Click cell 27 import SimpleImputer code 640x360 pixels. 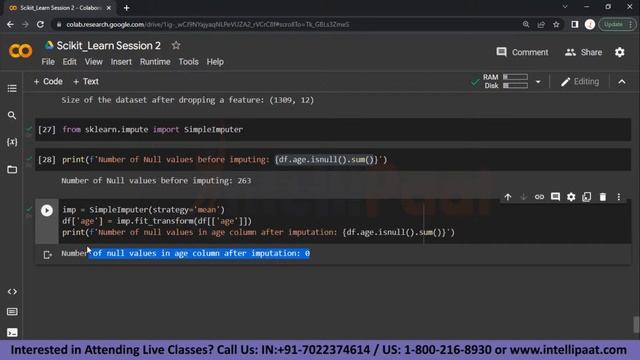[x=152, y=129]
